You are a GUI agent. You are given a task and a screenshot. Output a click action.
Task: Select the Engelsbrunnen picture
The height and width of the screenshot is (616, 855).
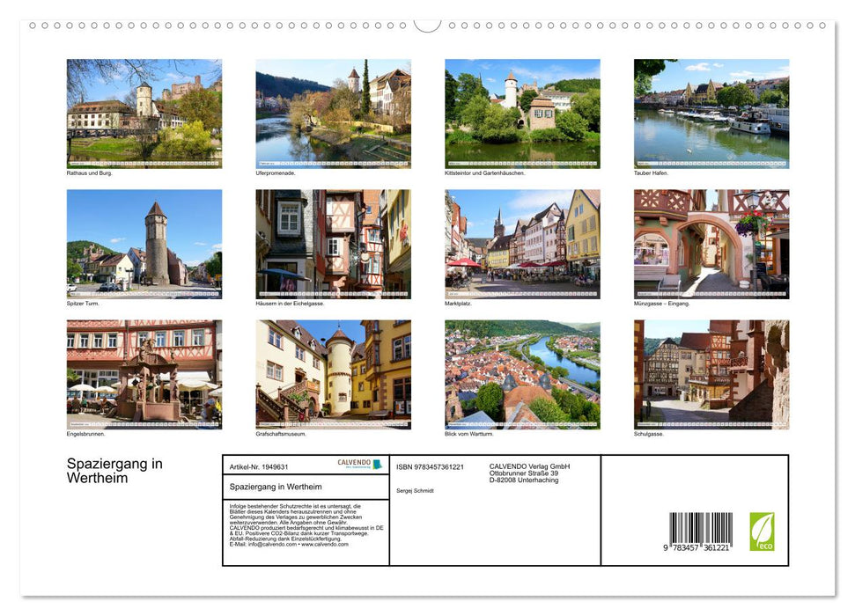(144, 374)
